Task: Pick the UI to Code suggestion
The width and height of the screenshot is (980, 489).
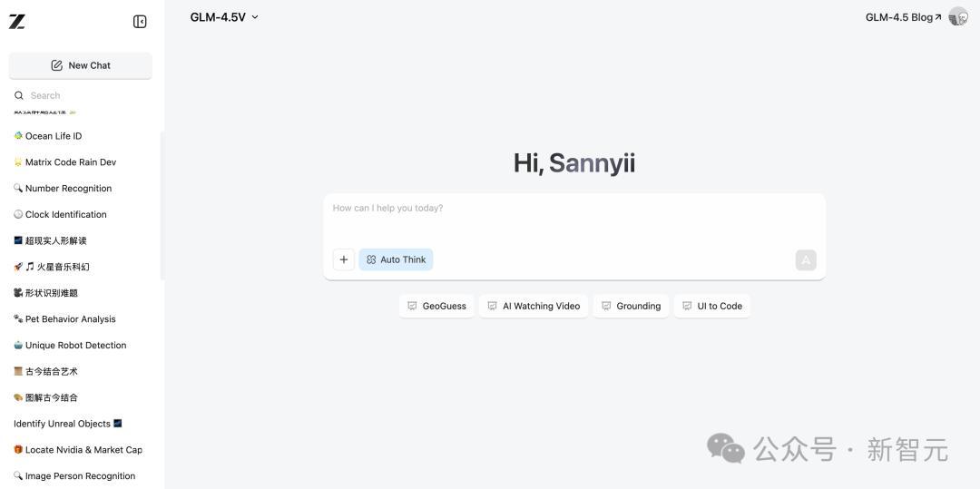Action: (711, 306)
